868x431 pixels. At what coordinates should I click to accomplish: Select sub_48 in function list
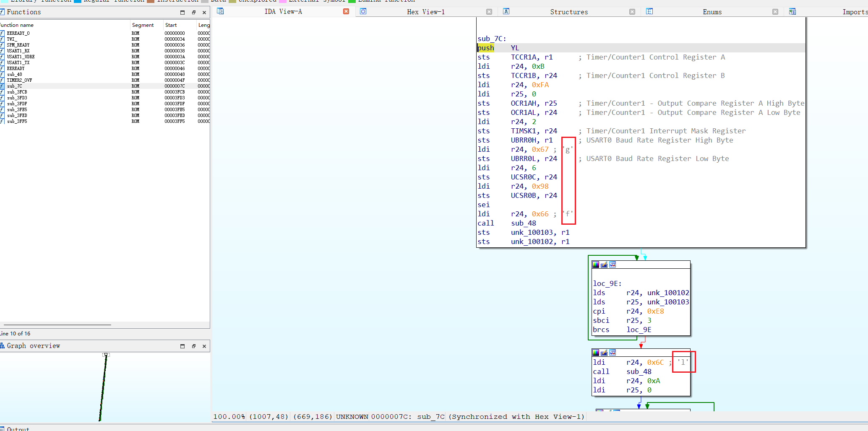pos(105,74)
